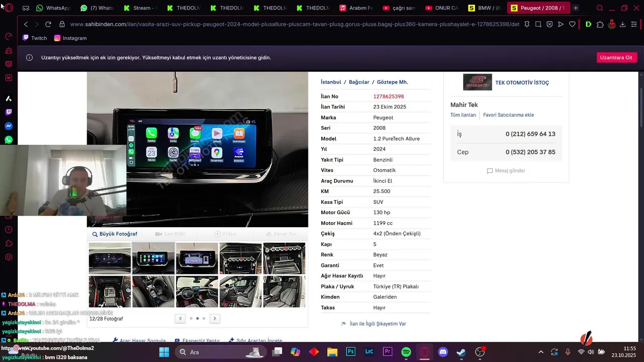Image resolution: width=644 pixels, height=362 pixels.
Task: Open Twitch bookmark in bookmarks bar
Action: pyautogui.click(x=35, y=38)
